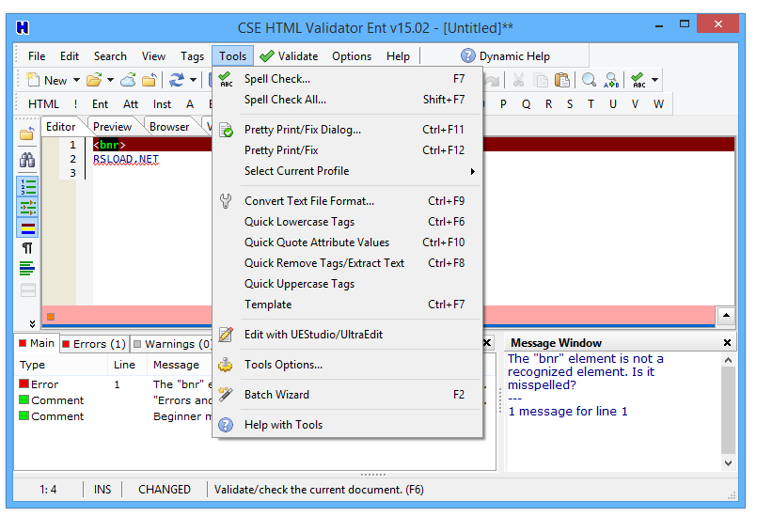Click the folder icon in left sidebar

(27, 133)
